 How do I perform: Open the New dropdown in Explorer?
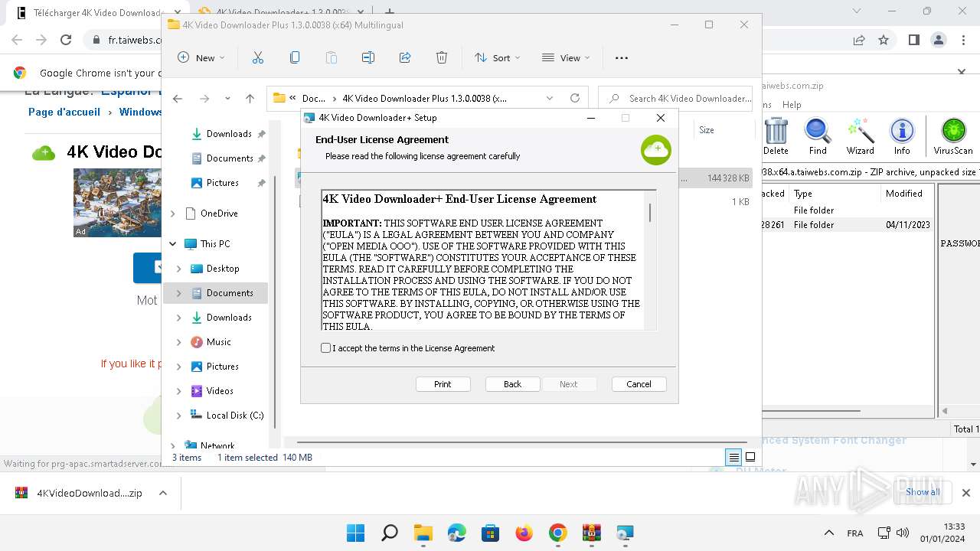tap(201, 57)
